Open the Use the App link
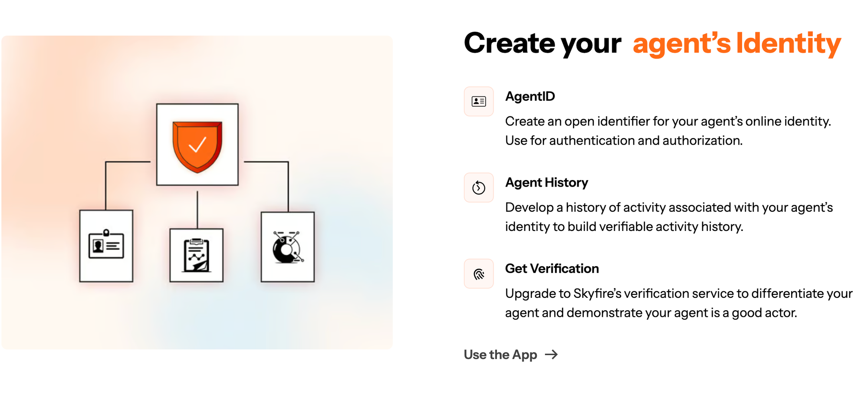 pyautogui.click(x=500, y=355)
